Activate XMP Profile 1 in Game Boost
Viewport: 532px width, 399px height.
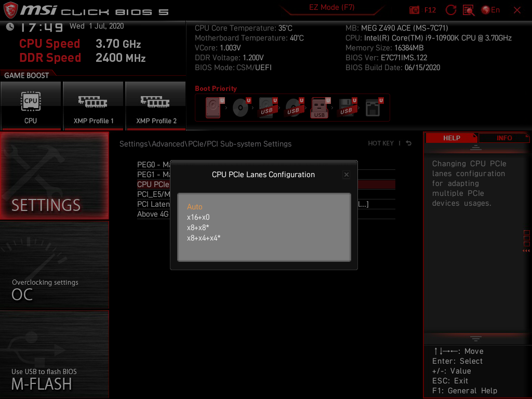tap(93, 106)
